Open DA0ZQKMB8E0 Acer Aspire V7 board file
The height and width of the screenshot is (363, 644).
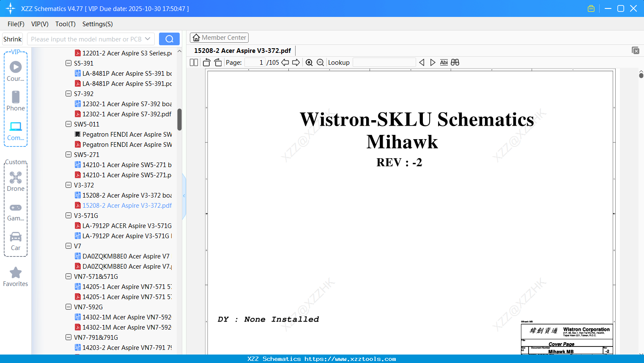click(122, 256)
